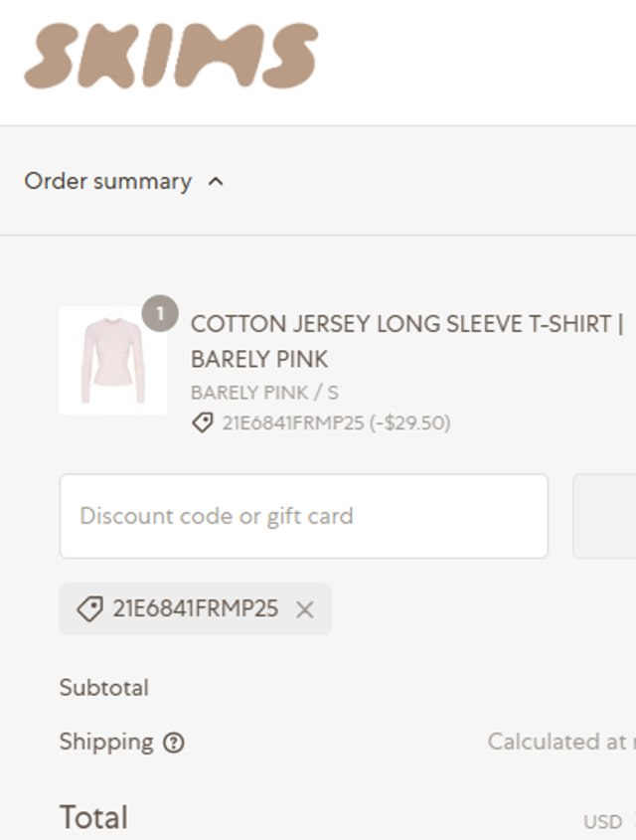Click the Barely Pink / S variant text
Screen dimensions: 636x840
point(264,392)
